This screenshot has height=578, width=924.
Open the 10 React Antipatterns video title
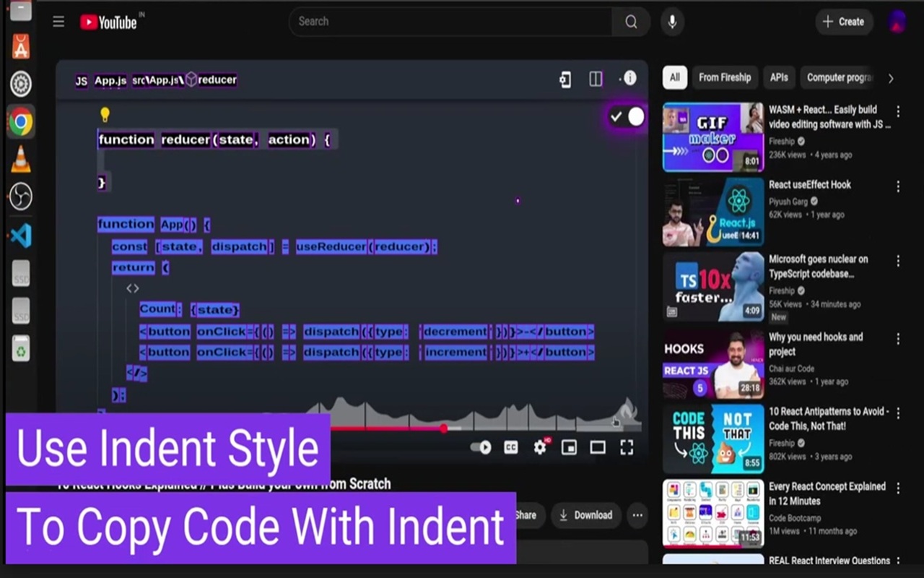pos(829,418)
